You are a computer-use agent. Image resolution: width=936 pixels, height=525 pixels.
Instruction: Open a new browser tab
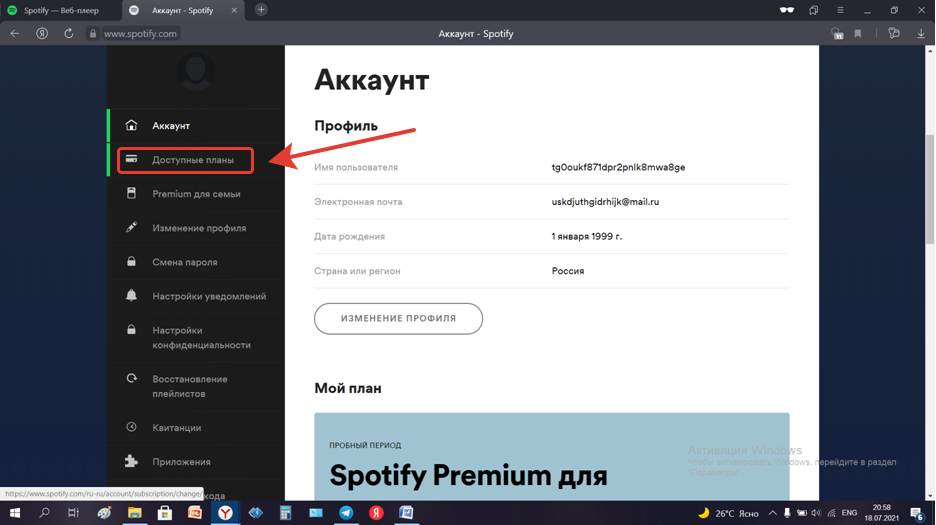(261, 10)
